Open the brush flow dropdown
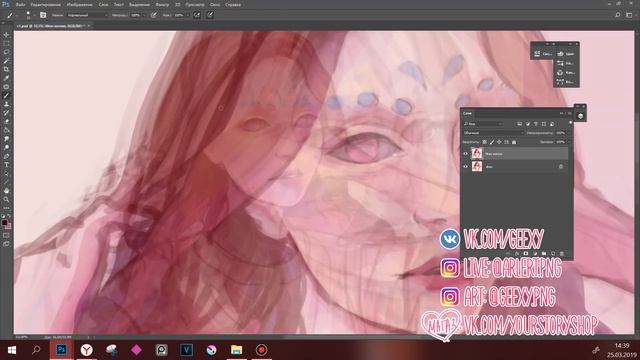This screenshot has height=360, width=640. click(188, 15)
